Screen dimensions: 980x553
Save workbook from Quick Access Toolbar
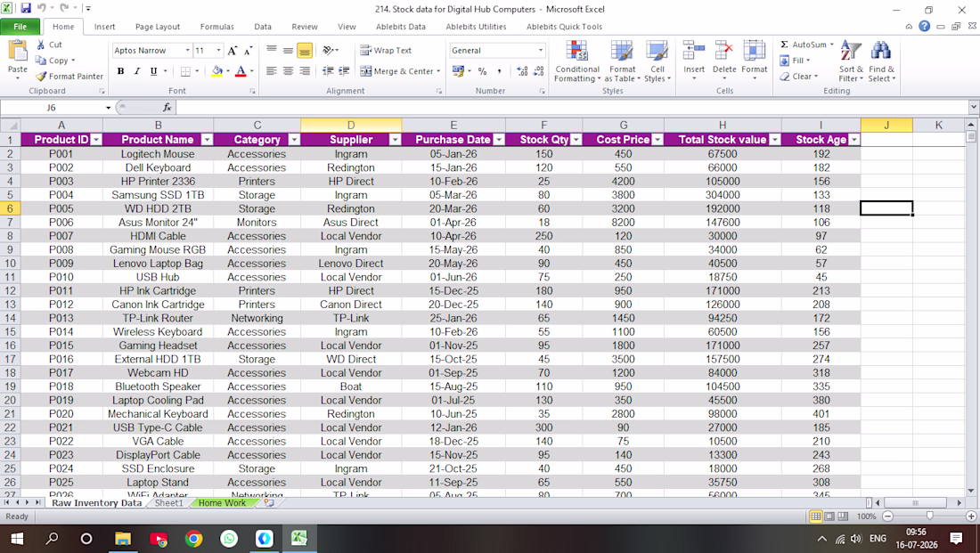point(26,9)
